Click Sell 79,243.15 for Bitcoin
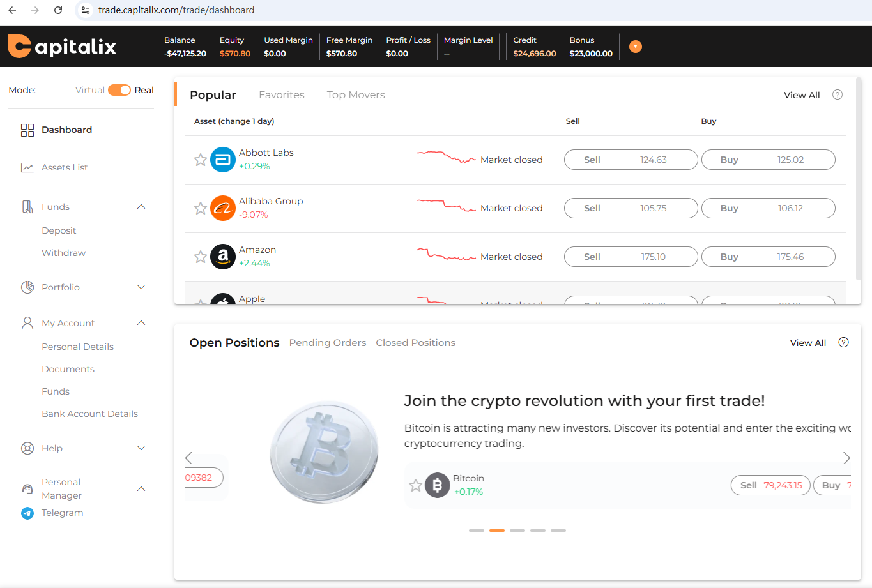Viewport: 872px width, 588px height. pos(770,485)
